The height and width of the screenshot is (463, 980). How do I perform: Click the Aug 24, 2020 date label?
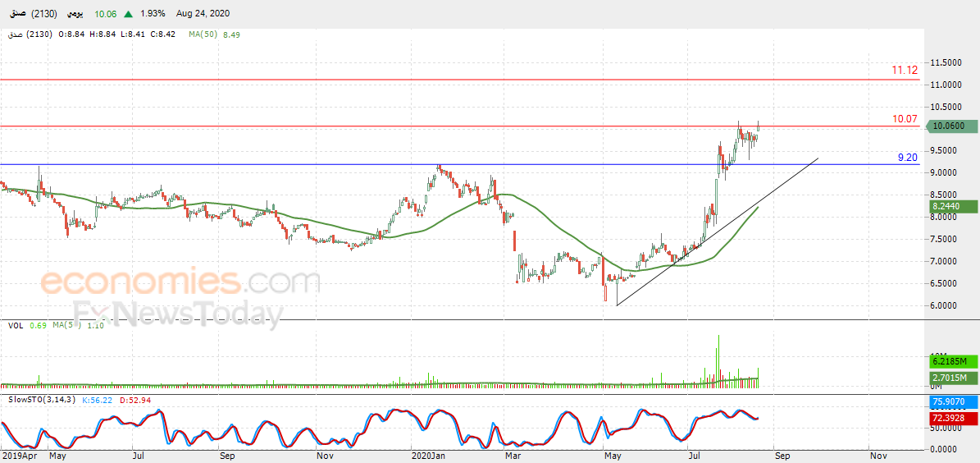pos(202,13)
